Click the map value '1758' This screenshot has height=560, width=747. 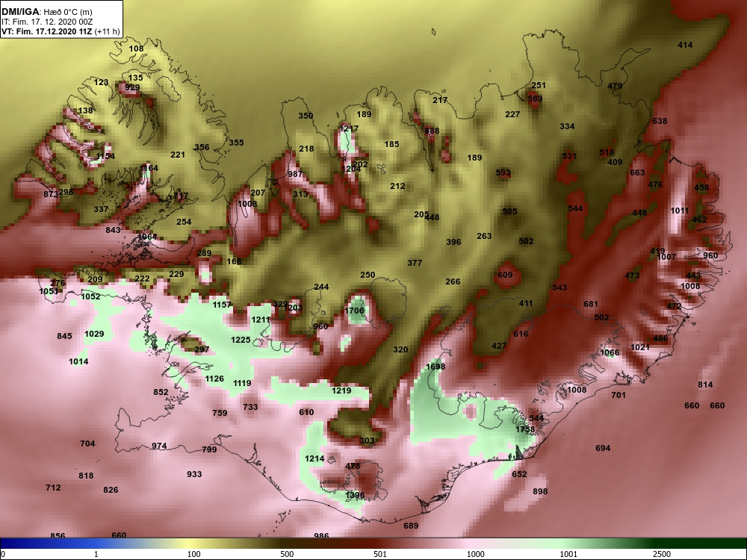[x=525, y=429]
